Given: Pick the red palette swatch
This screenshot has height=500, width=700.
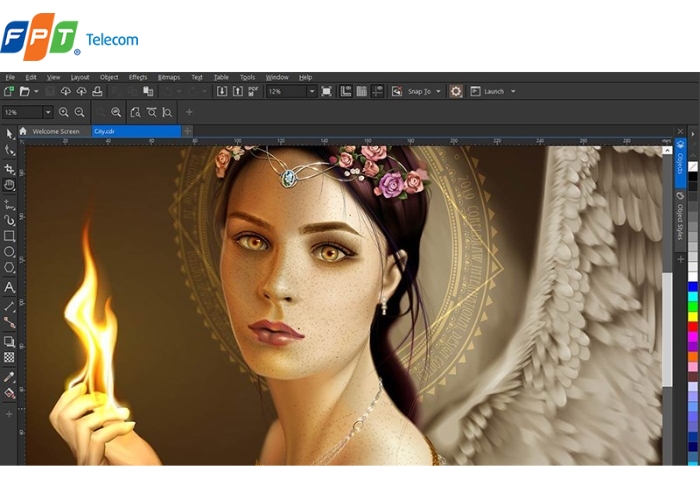Looking at the screenshot, I should click(x=693, y=327).
